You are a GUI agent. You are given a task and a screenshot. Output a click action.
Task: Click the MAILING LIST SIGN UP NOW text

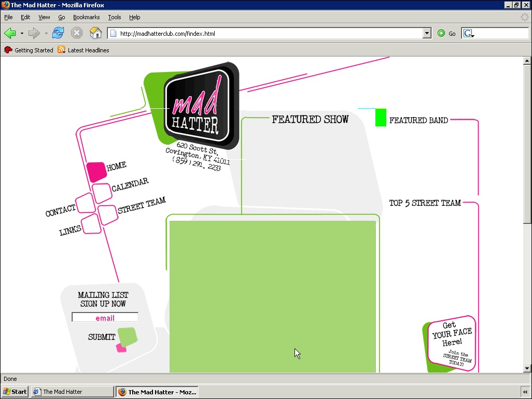click(103, 300)
